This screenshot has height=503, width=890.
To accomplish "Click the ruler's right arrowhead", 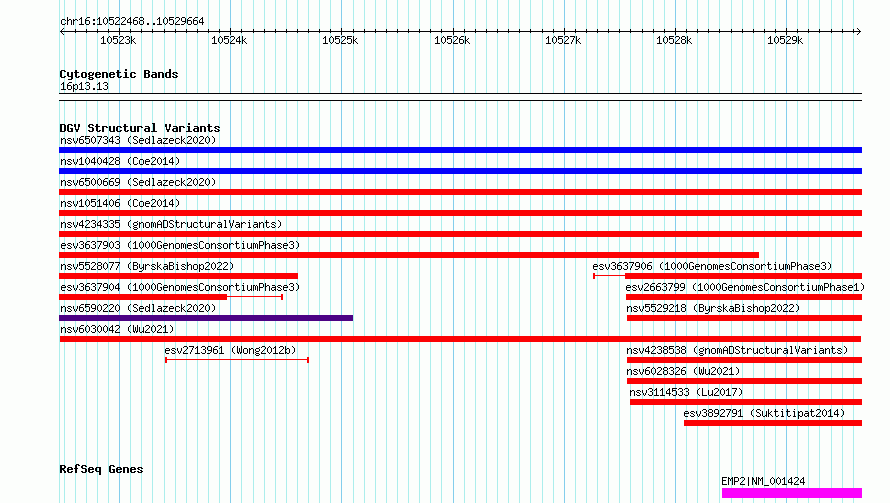I will 858,32.
